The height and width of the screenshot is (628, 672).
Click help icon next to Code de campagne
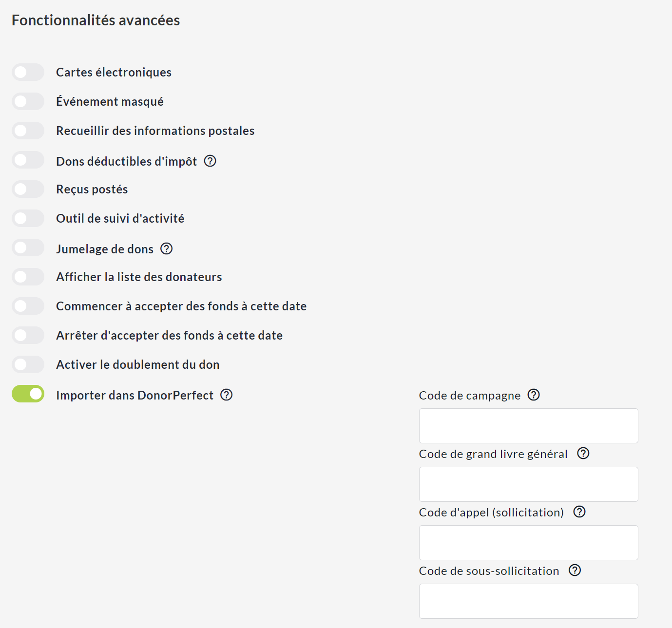click(x=534, y=395)
